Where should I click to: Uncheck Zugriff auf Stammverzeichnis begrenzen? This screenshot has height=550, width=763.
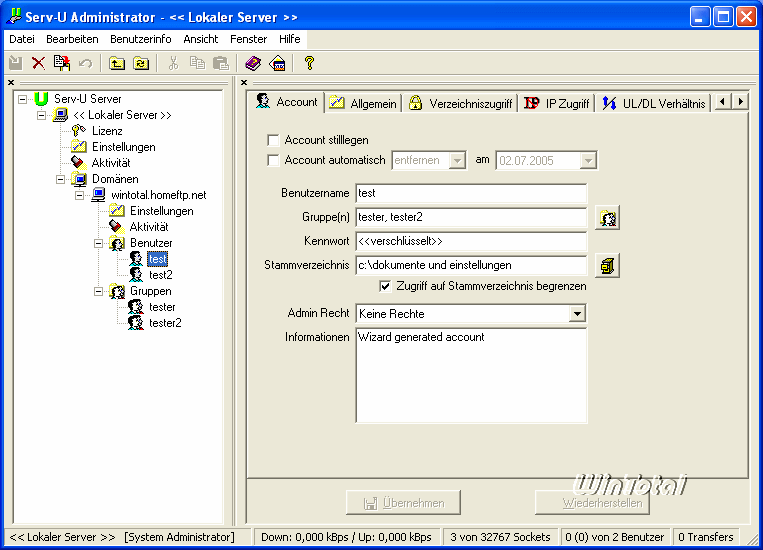tap(385, 286)
